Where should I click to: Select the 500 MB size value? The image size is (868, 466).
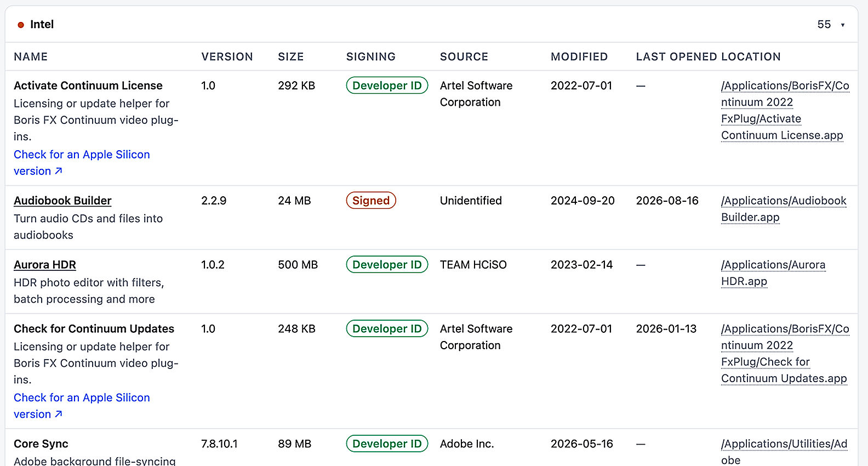click(298, 265)
